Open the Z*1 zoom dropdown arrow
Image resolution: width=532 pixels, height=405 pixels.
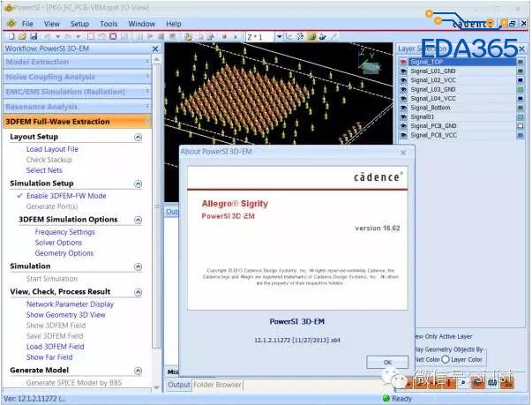(279, 37)
